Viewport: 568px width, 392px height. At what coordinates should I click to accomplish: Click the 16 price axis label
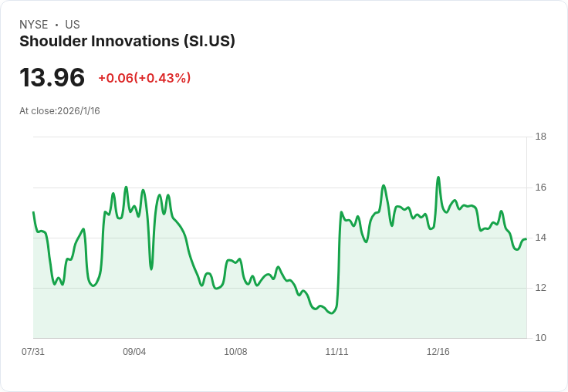[541, 188]
